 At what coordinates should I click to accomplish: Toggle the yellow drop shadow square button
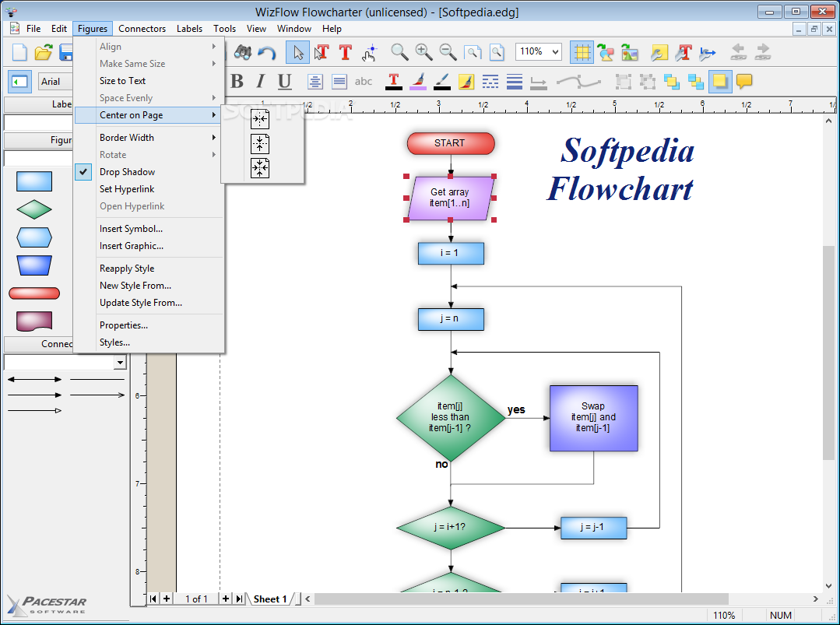[x=720, y=82]
